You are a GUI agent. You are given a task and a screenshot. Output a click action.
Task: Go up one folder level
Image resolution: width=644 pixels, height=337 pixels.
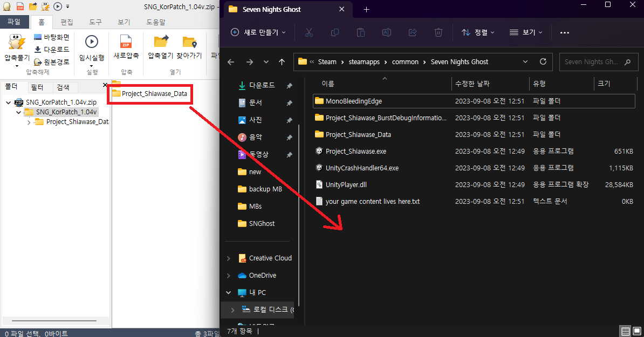click(x=282, y=62)
